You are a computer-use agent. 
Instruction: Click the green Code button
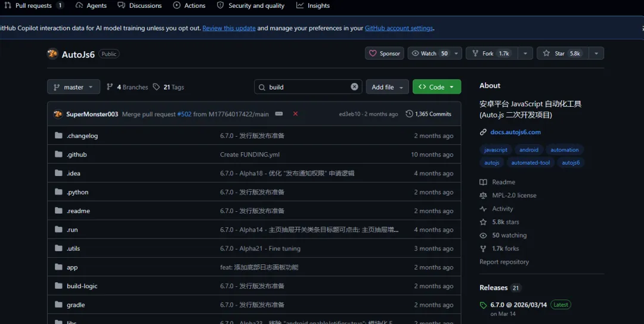pos(436,87)
